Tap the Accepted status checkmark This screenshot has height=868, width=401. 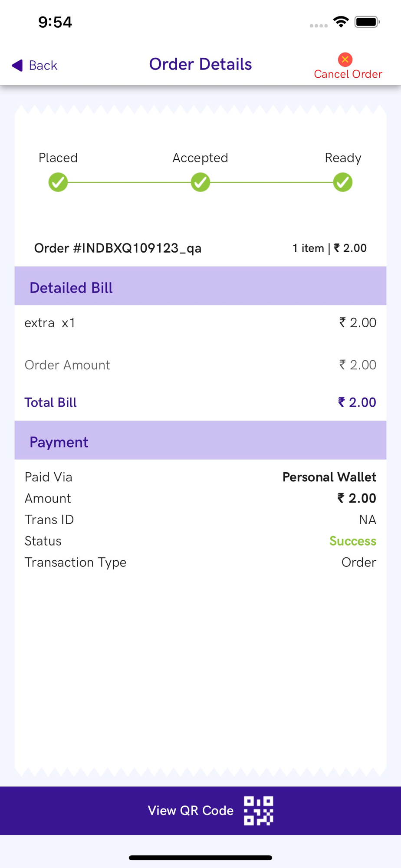coord(200,182)
